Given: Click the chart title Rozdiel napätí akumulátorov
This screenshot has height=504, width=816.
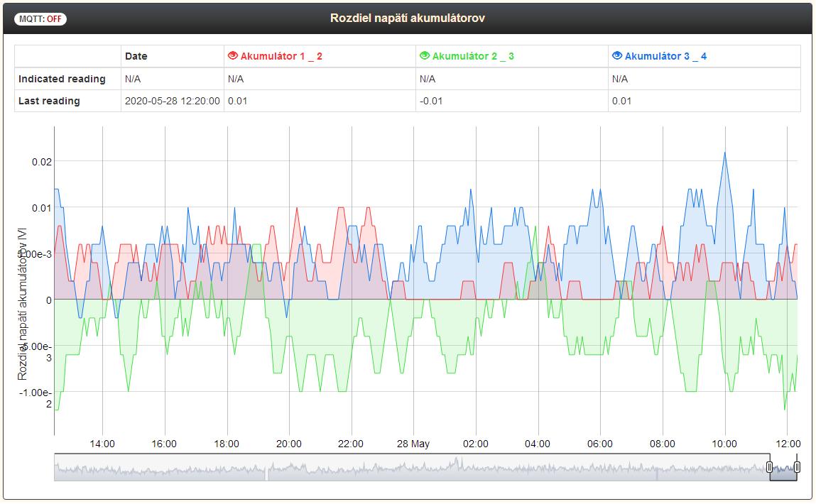Looking at the screenshot, I should point(408,18).
